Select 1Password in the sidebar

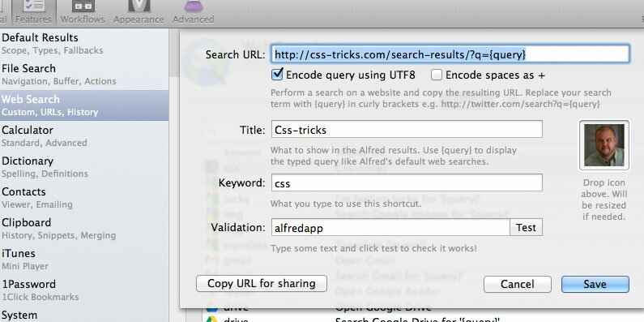tap(84, 290)
